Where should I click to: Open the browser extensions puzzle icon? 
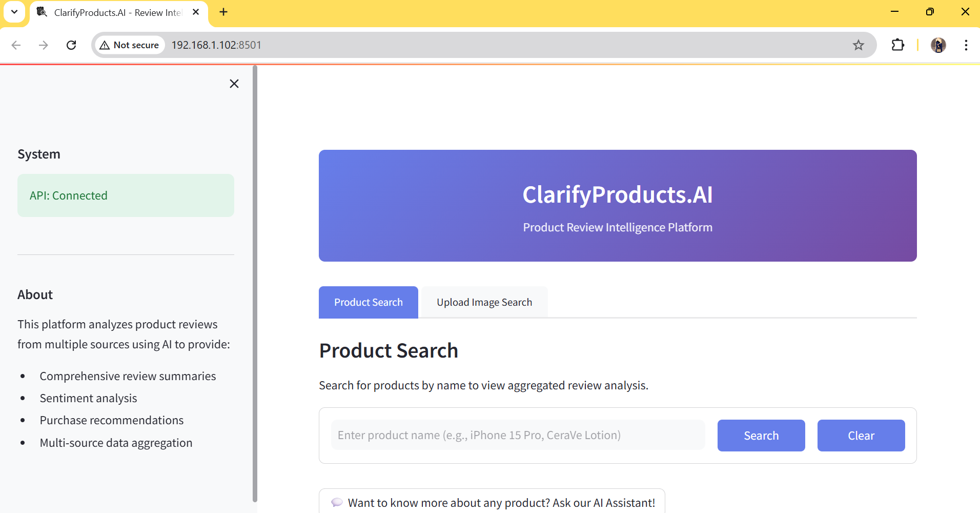pos(897,45)
